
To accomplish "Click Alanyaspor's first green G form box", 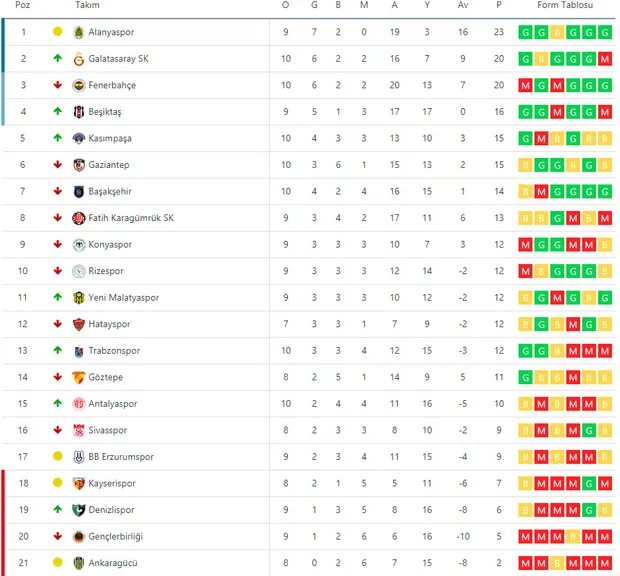I will pyautogui.click(x=525, y=32).
